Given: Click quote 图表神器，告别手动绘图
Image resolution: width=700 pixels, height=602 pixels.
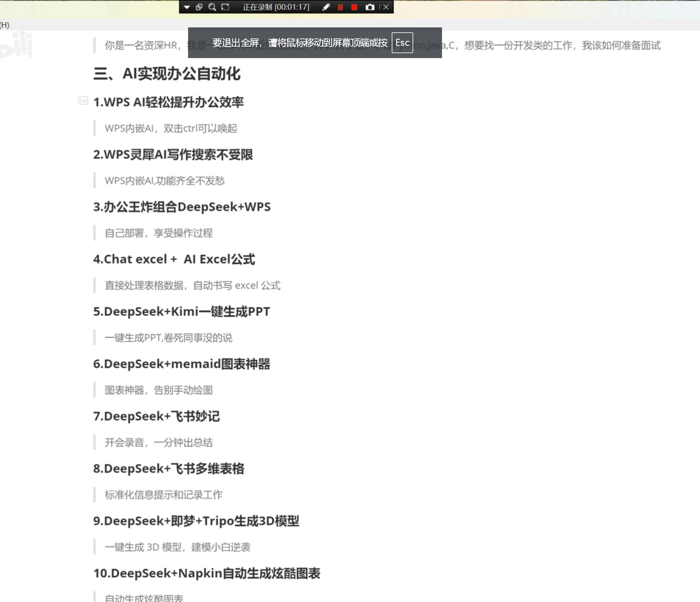Looking at the screenshot, I should pos(159,390).
